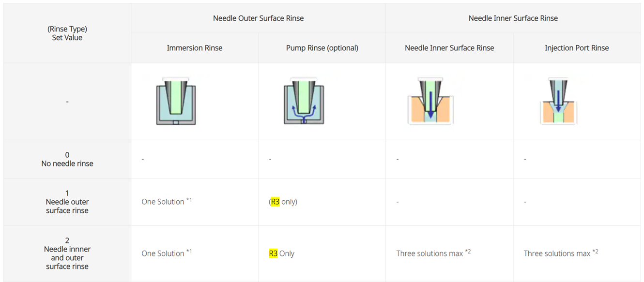Viewport: 644px width, 282px height.
Task: Click the "(Rinse Type) Set Value" header cell
Action: (67, 33)
